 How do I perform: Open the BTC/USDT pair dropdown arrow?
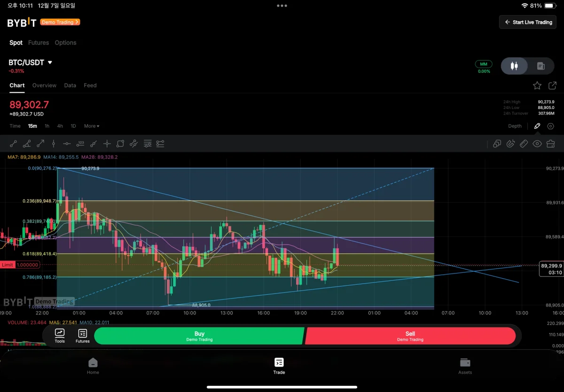click(x=50, y=63)
